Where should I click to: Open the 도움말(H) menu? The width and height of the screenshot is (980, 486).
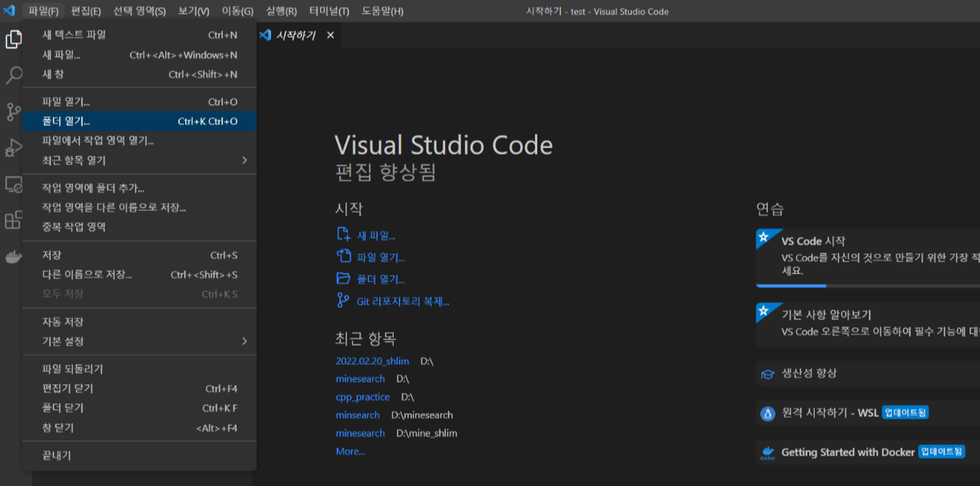[x=383, y=11]
